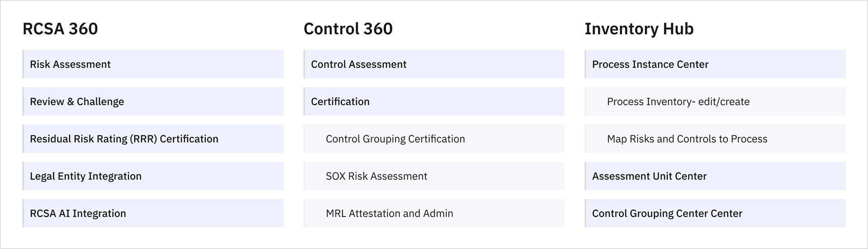This screenshot has height=249, width=868.
Task: Open Residual Risk Rating (RRR) Certification
Action: (x=124, y=139)
